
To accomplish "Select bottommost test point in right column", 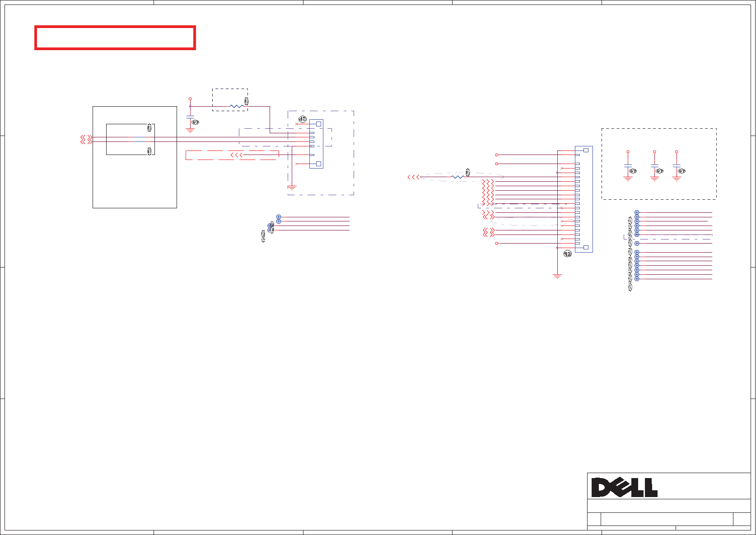I will (637, 279).
